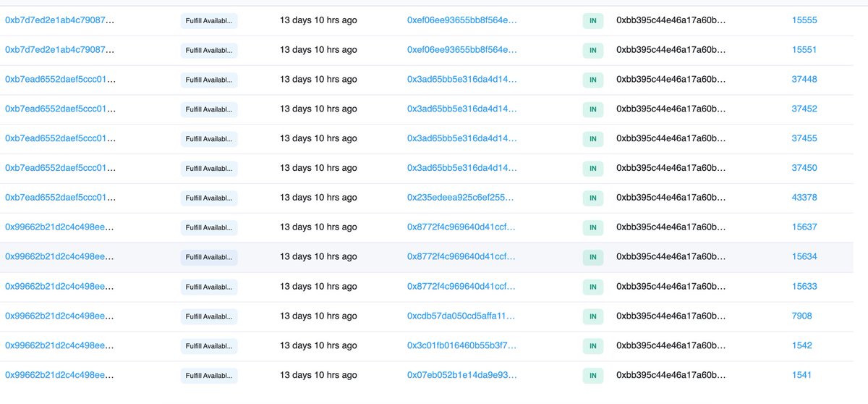
Task: Open transaction hash 0x99662b21d2c4c498ee in token 15634 row
Action: [x=60, y=256]
